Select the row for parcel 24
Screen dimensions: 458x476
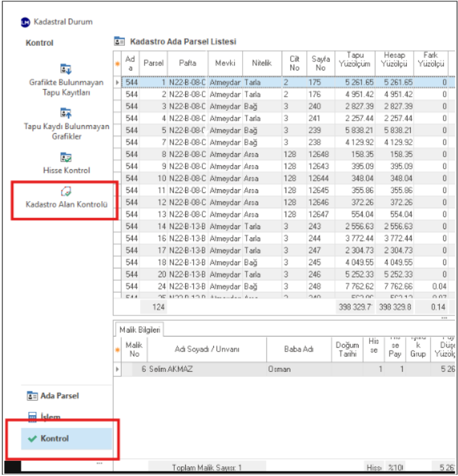click(x=262, y=286)
